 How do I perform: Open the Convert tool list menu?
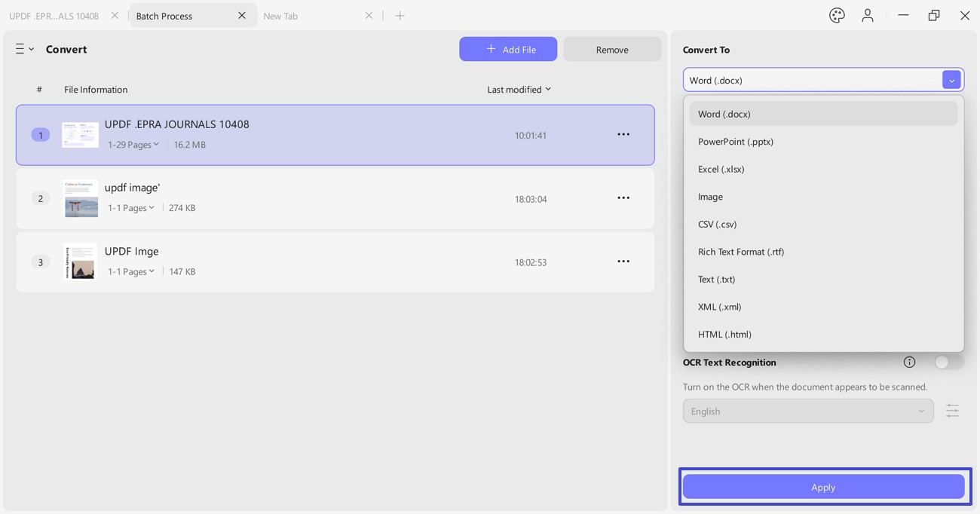(24, 49)
